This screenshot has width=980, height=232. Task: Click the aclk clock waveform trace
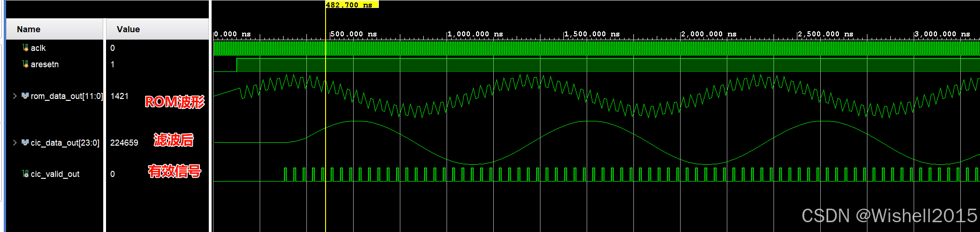point(597,48)
